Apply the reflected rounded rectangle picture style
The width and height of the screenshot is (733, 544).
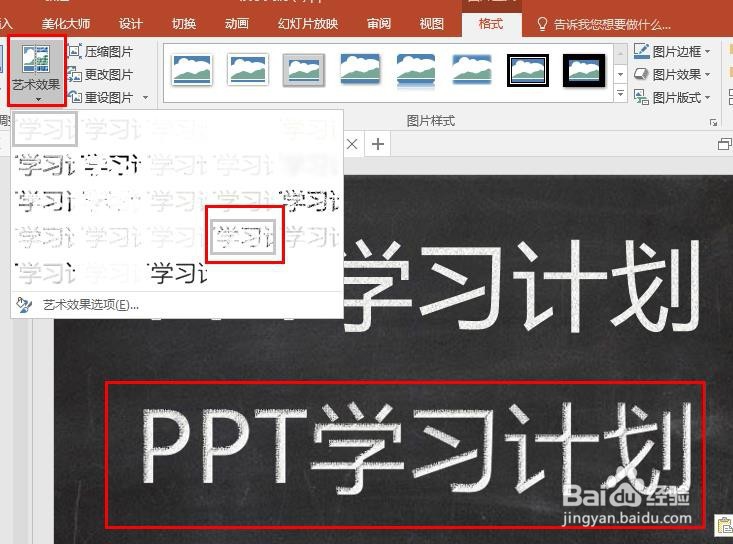point(416,70)
